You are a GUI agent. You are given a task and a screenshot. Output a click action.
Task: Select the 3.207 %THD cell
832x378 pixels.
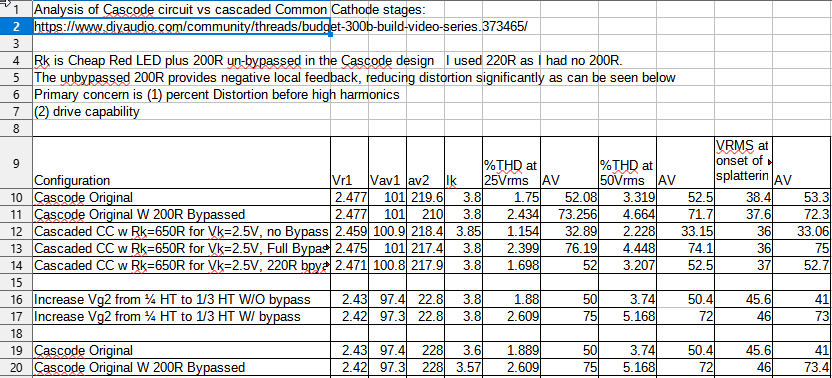point(627,265)
